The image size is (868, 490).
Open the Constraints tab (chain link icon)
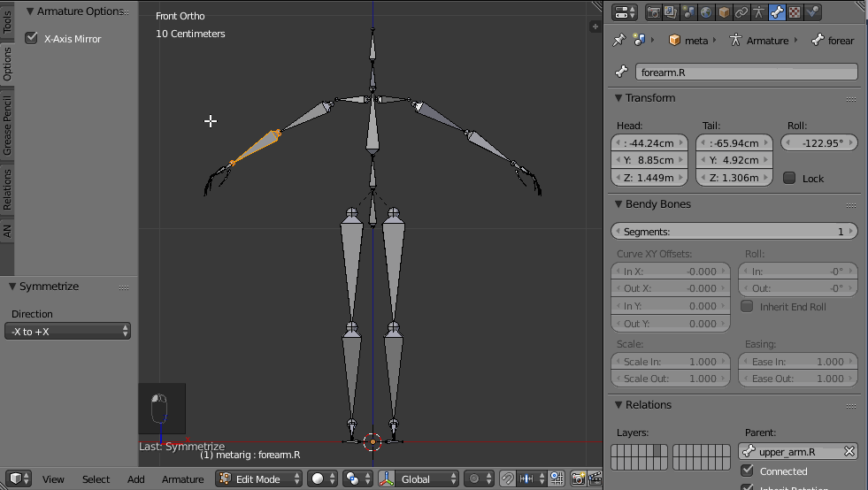(741, 12)
